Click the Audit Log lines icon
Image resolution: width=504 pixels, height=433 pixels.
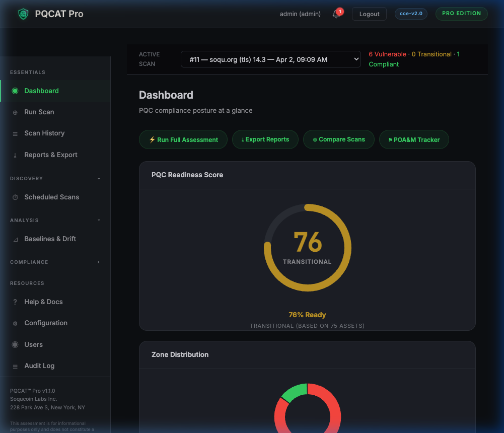pyautogui.click(x=14, y=366)
